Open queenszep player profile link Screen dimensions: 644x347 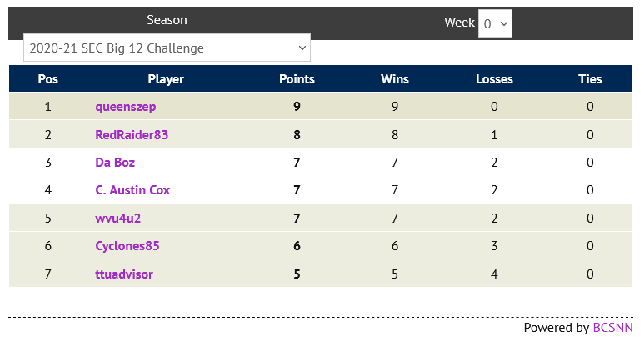click(x=126, y=107)
